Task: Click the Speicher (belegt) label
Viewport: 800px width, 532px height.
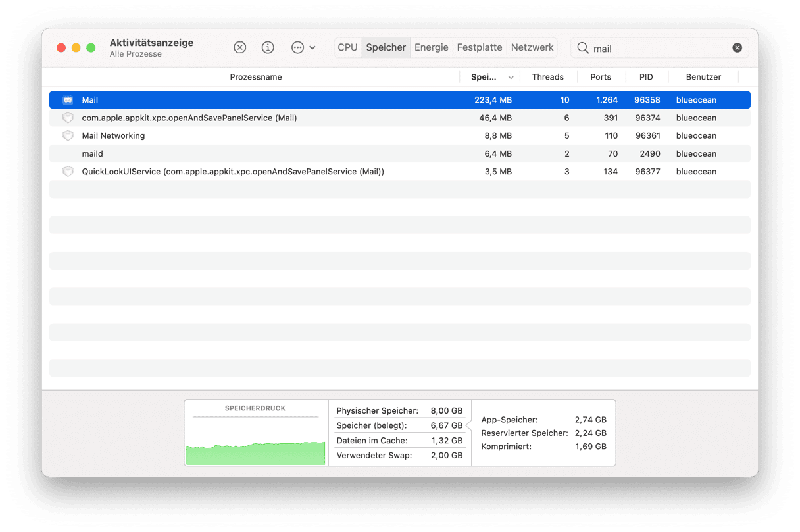Action: tap(372, 425)
